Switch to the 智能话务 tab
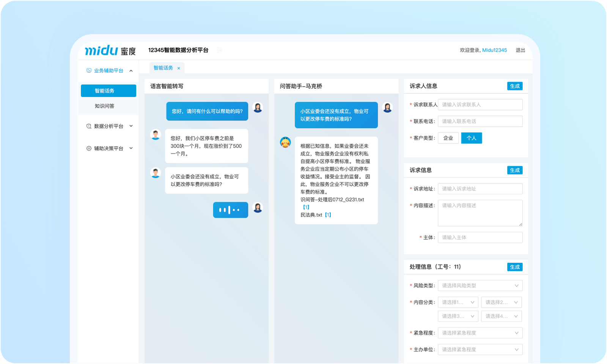Image resolution: width=607 pixels, height=364 pixels. (163, 68)
